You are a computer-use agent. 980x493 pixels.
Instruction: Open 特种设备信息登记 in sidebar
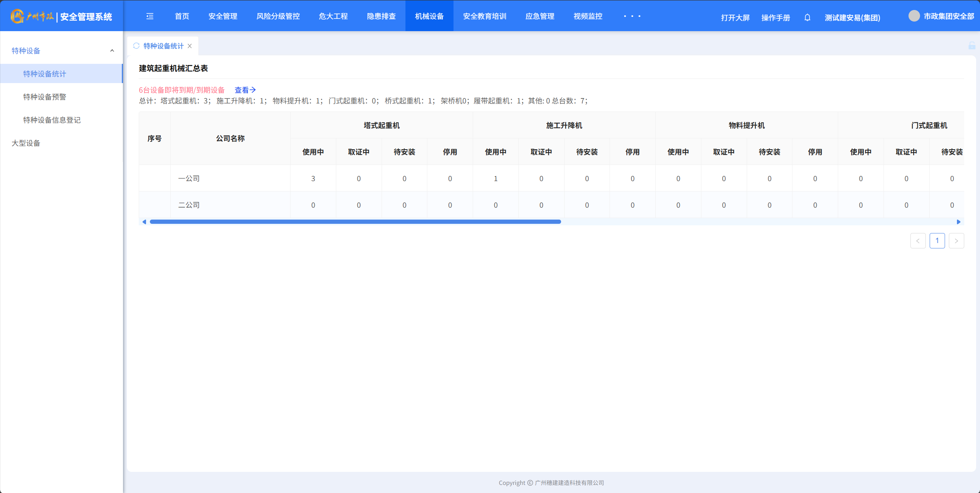coord(52,120)
